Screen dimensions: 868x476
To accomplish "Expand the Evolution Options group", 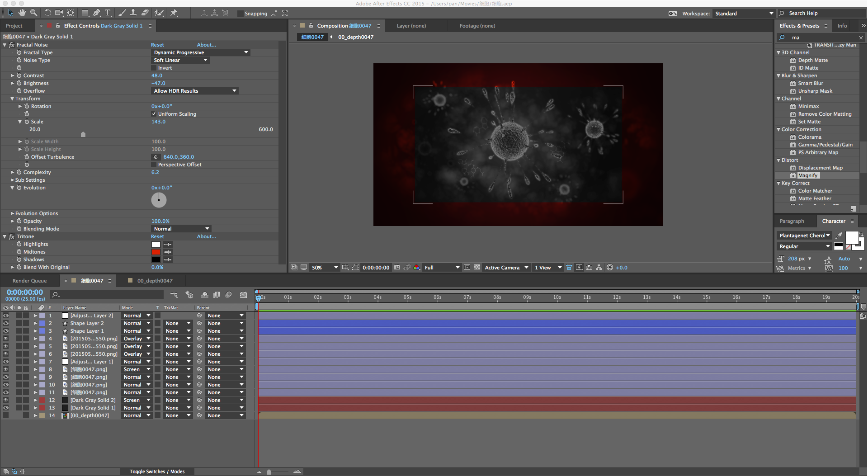I will [12, 213].
